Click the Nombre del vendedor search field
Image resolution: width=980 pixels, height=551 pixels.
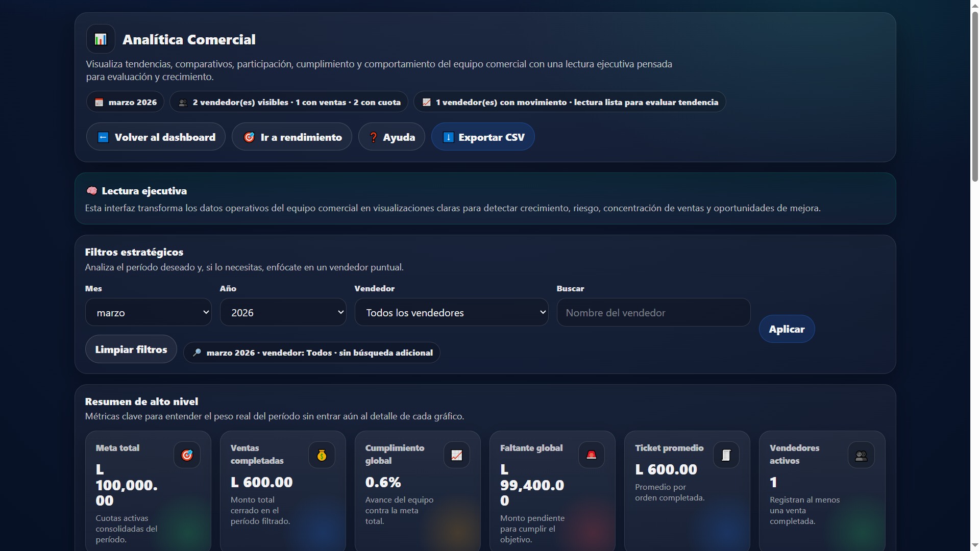click(x=653, y=312)
